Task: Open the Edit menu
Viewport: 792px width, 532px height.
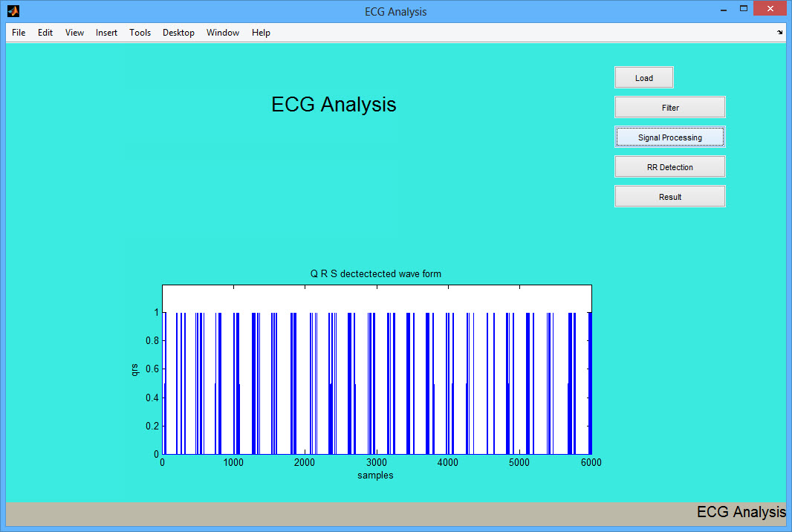Action: (x=45, y=33)
